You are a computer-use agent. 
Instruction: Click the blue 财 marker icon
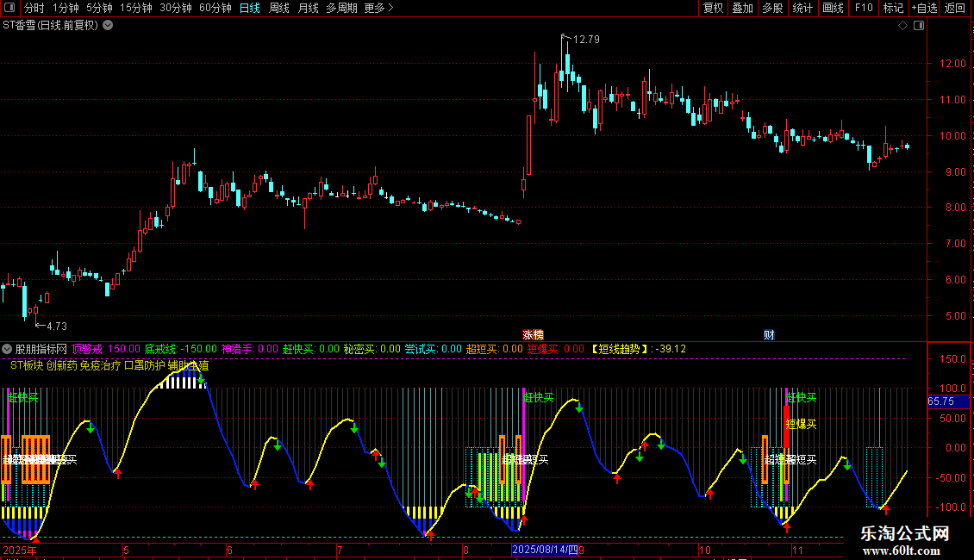click(x=769, y=334)
